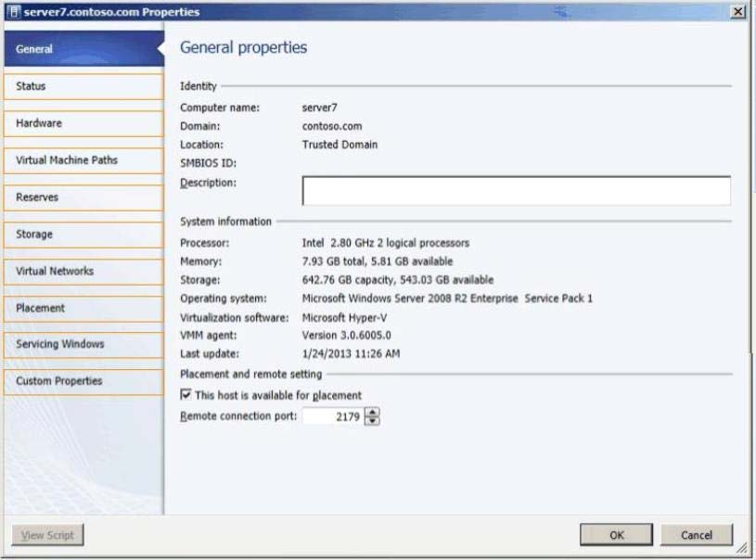Click resize grip in dialog corner
Viewport: 756px width, 560px height.
point(742,547)
